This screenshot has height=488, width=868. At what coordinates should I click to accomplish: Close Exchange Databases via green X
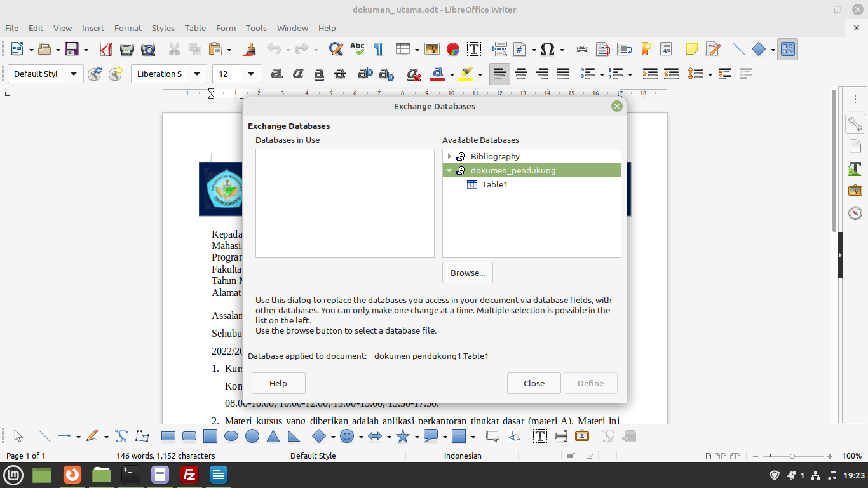(616, 106)
